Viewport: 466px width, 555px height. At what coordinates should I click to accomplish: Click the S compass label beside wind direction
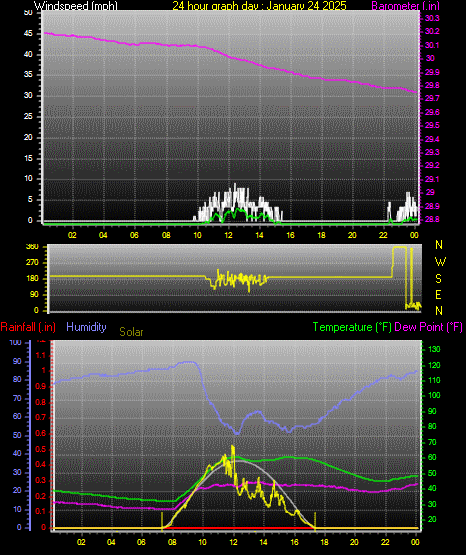[x=438, y=279]
